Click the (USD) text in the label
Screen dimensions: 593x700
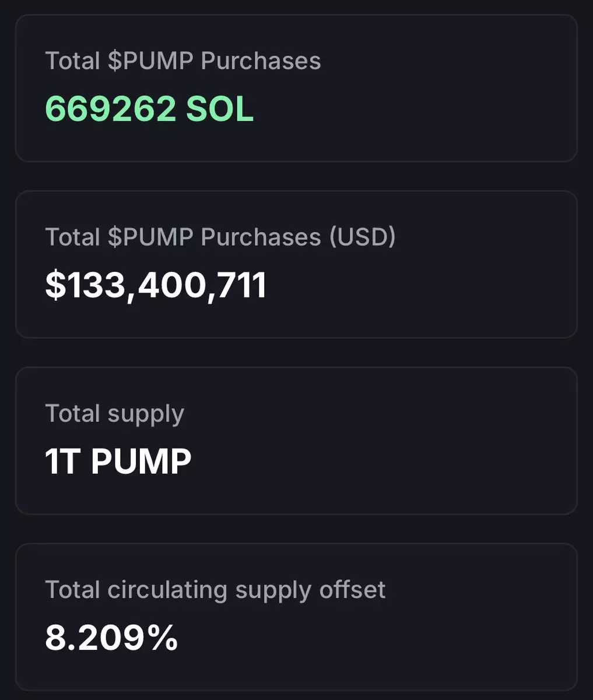363,237
